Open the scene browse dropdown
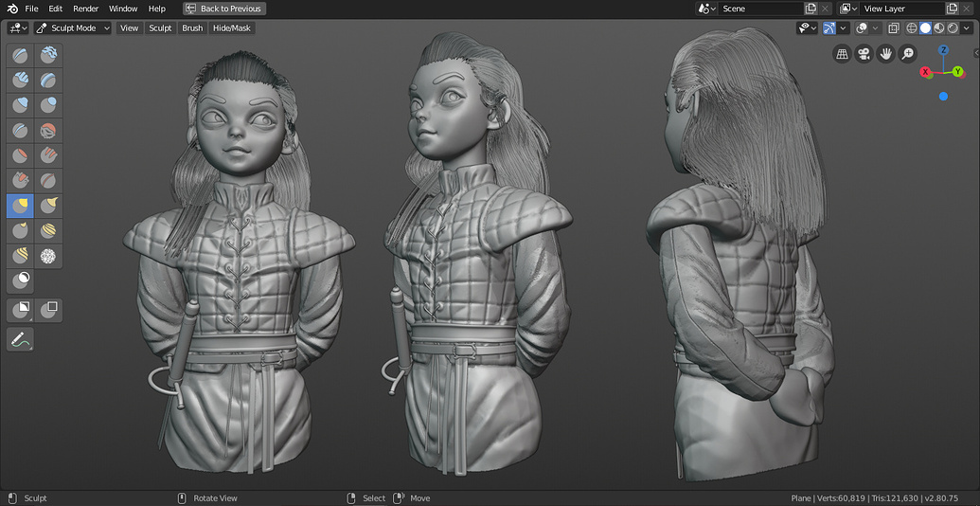This screenshot has height=506, width=980. [707, 9]
